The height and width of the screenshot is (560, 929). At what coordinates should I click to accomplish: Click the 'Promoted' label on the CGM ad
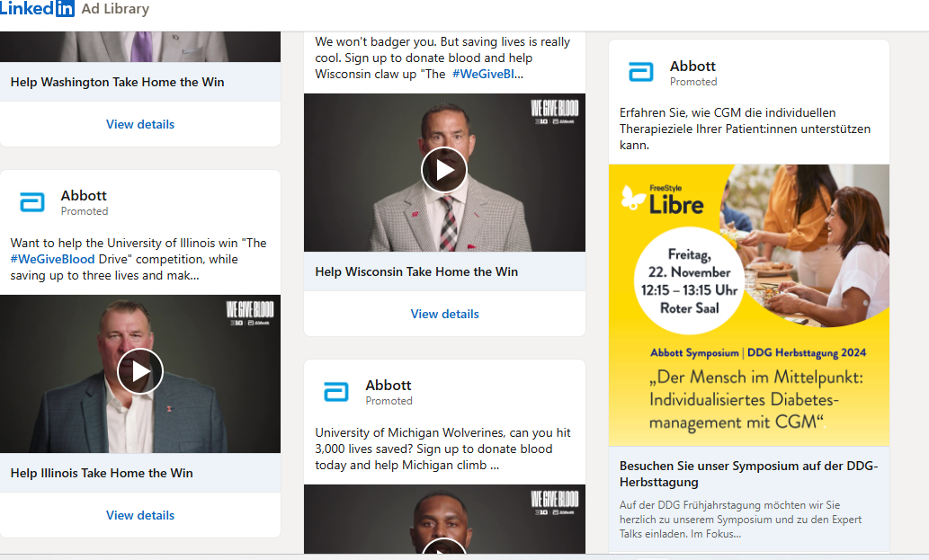[693, 82]
